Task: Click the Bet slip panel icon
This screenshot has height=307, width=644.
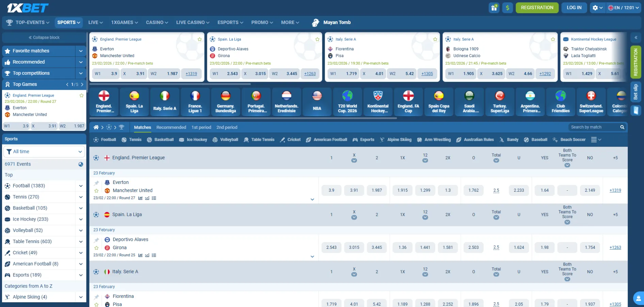Action: [x=635, y=92]
